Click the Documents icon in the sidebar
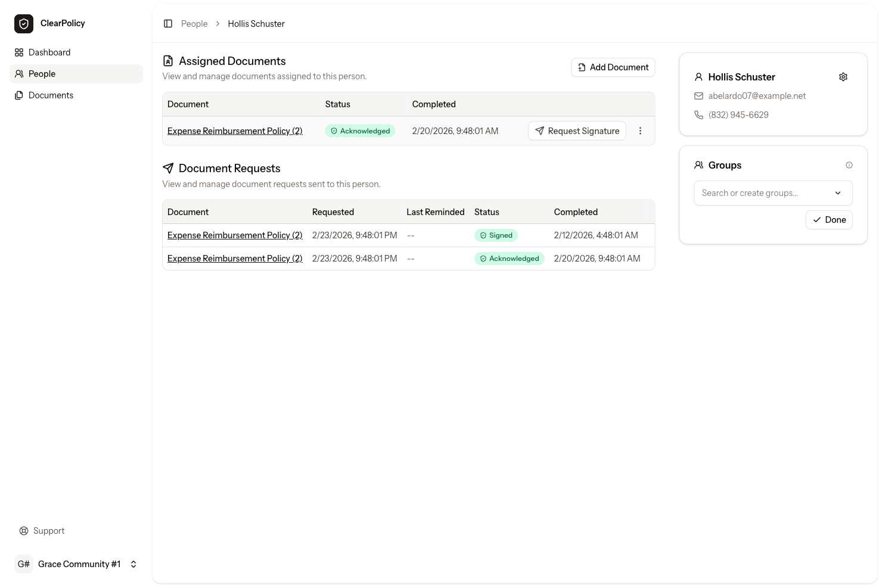The width and height of the screenshot is (882, 588). pyautogui.click(x=18, y=95)
